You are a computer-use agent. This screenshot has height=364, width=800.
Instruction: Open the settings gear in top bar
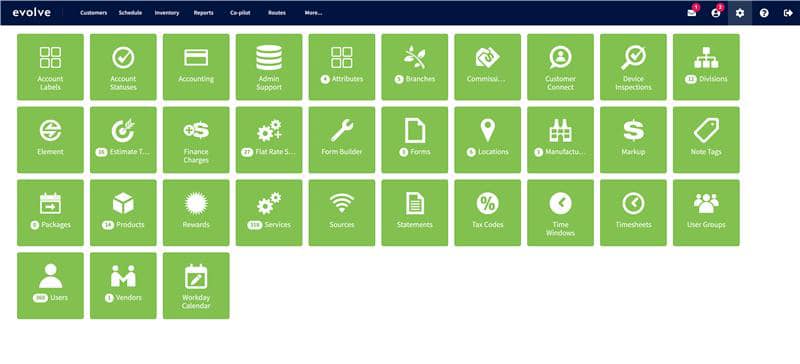click(740, 13)
